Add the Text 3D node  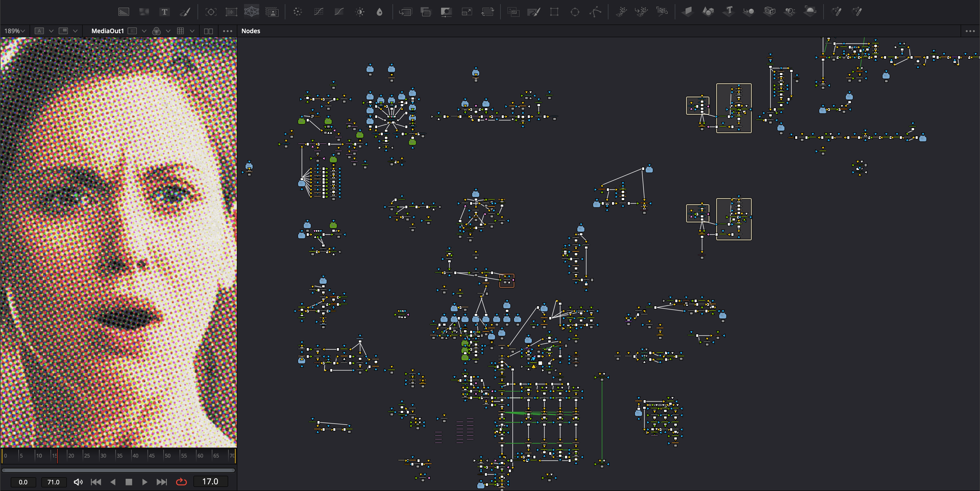729,12
